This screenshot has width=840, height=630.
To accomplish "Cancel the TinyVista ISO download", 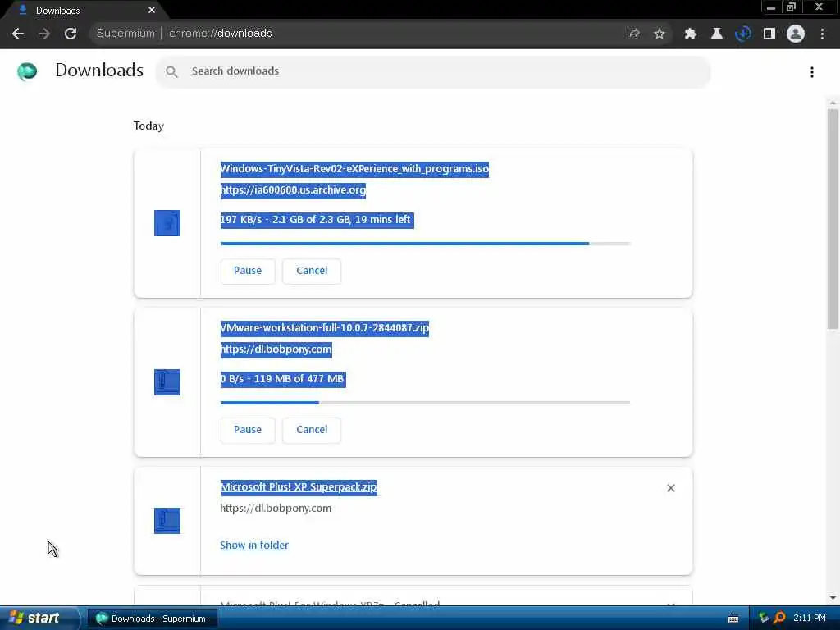I will click(312, 271).
